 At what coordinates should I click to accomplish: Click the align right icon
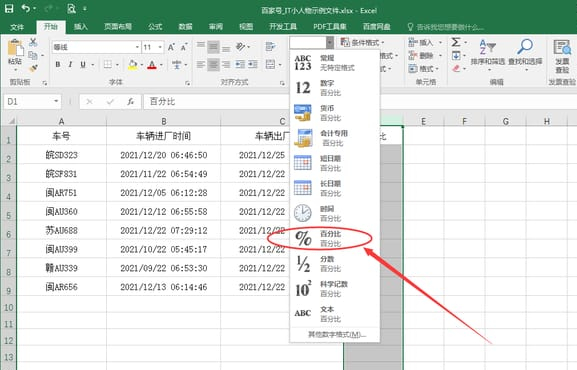coord(226,64)
